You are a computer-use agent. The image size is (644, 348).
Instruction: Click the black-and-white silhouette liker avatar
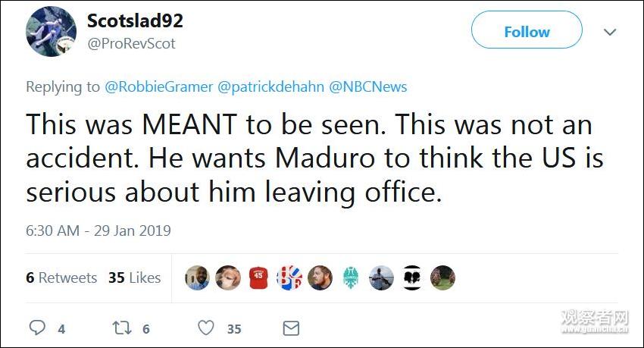point(412,277)
